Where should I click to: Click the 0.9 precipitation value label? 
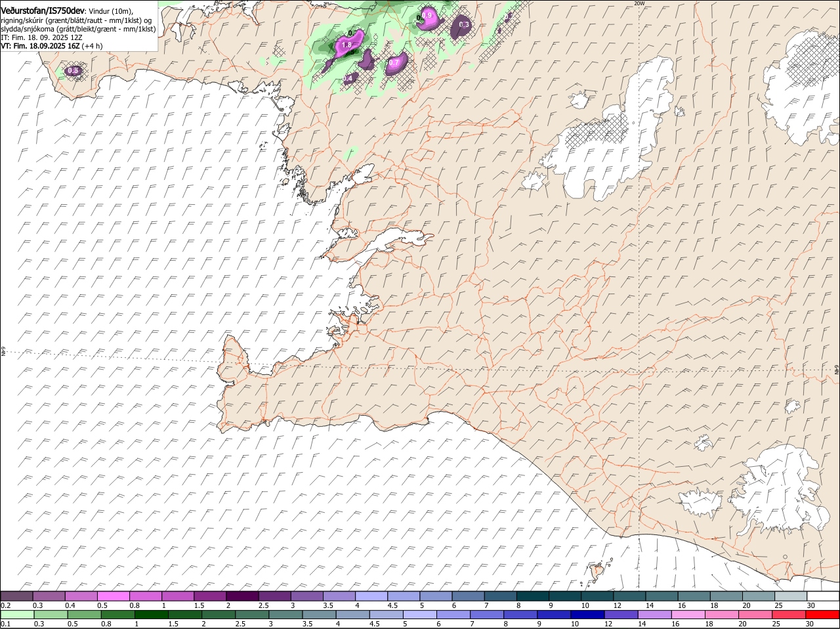pos(427,15)
